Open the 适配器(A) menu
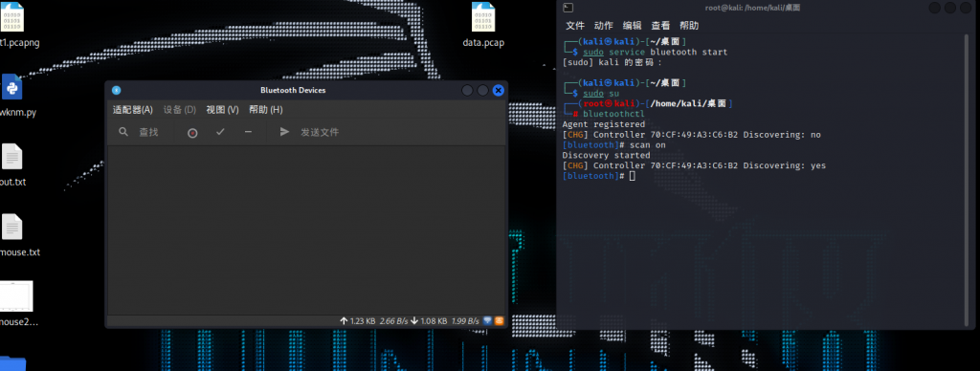The height and width of the screenshot is (371, 980). click(x=132, y=110)
